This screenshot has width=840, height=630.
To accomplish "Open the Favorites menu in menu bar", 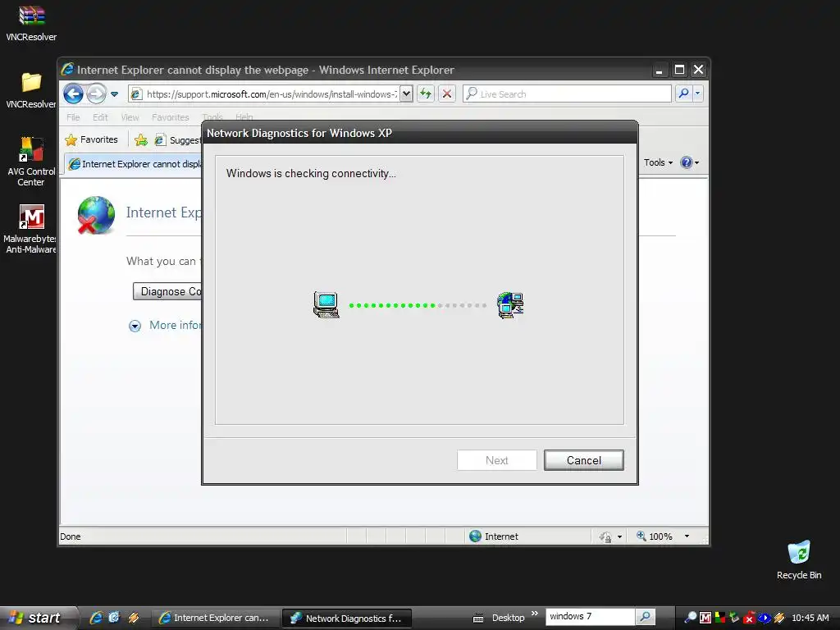I will [171, 116].
